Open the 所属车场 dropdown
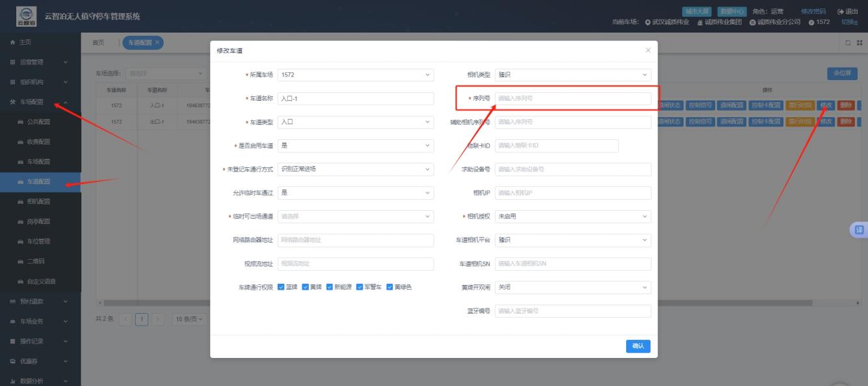 [x=356, y=75]
